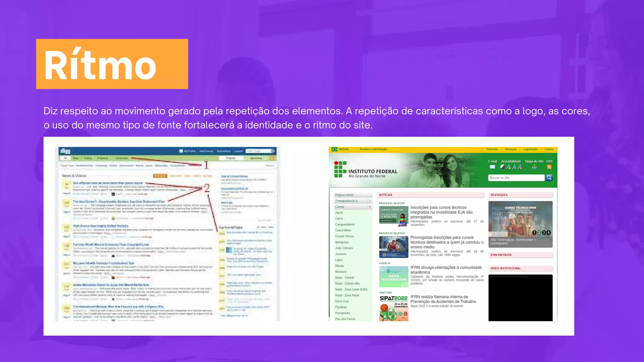Go to slide 4 in Destaques carousel
This screenshot has height=362, width=644.
[548, 233]
